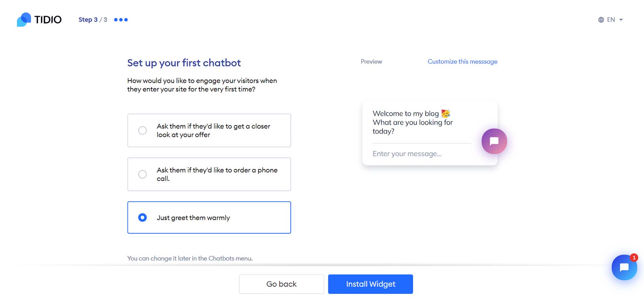Click the Install Widget button

point(370,284)
